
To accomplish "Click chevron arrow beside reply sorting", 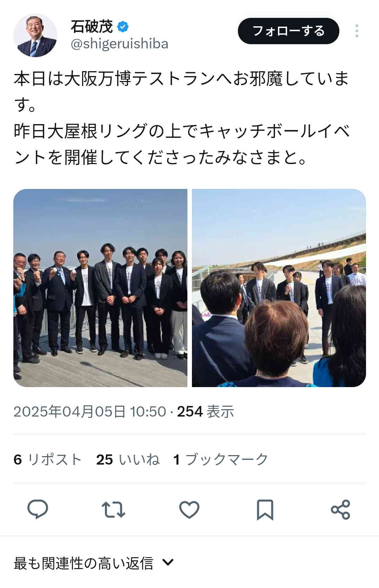I will pos(168,563).
